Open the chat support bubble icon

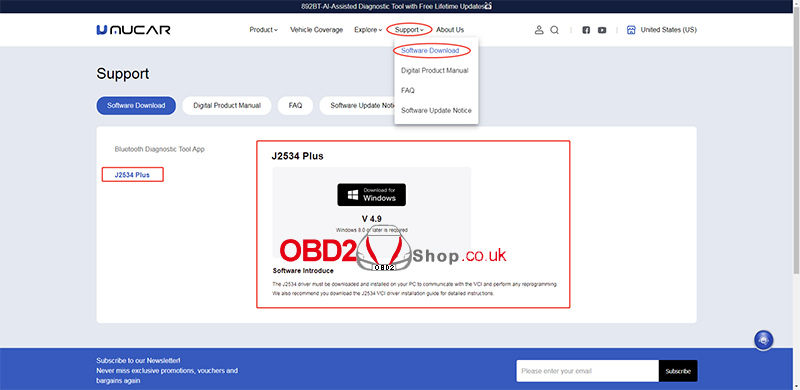(764, 339)
